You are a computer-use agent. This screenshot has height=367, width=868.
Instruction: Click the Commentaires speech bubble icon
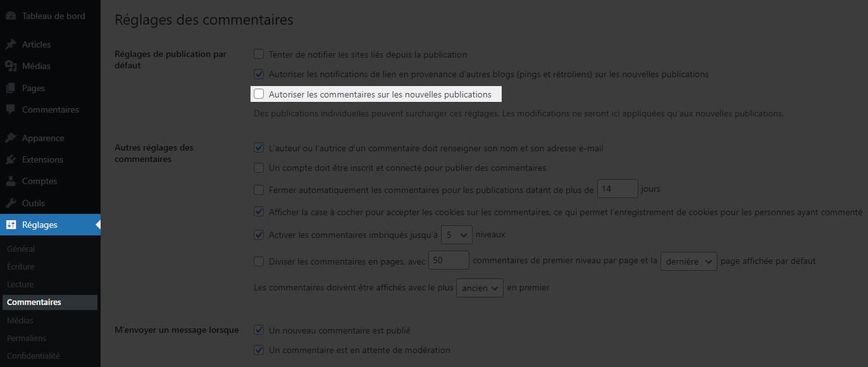coord(10,109)
